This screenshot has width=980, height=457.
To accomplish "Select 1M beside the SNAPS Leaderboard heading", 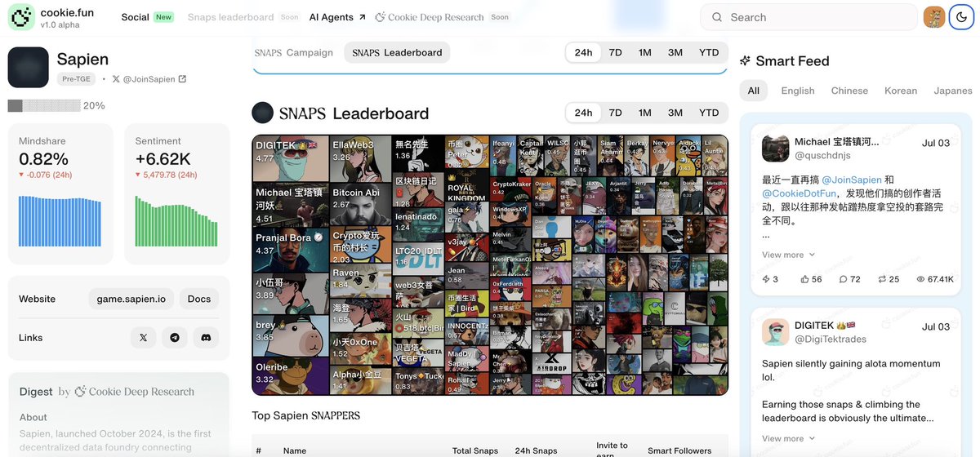I will tap(645, 113).
